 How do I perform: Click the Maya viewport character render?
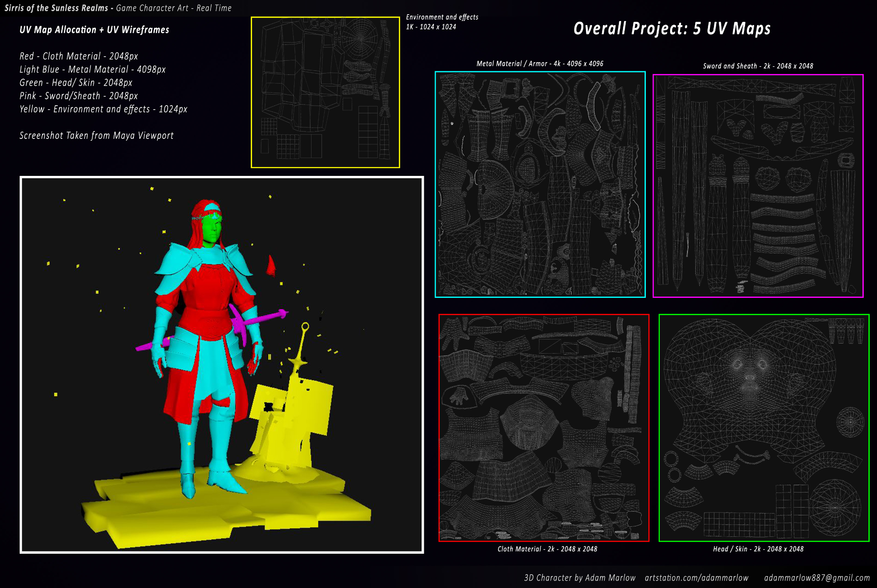tap(222, 365)
